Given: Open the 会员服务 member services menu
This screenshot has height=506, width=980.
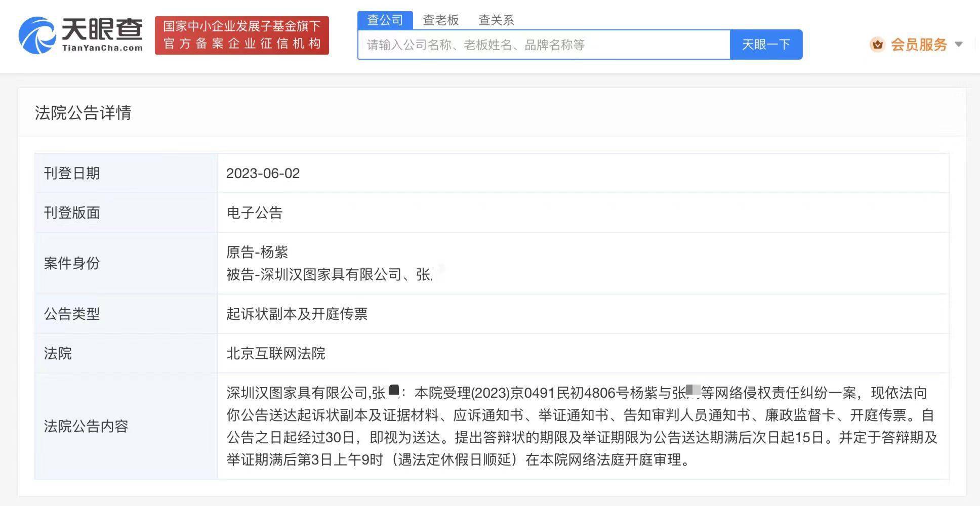Looking at the screenshot, I should pyautogui.click(x=919, y=45).
